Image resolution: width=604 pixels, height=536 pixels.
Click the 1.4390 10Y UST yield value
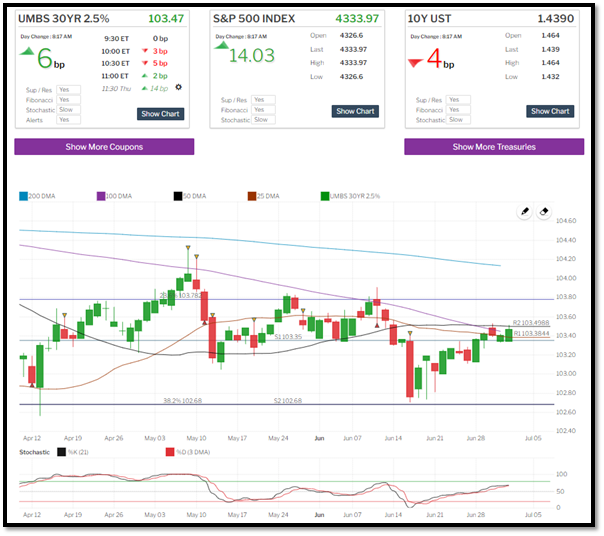point(555,18)
